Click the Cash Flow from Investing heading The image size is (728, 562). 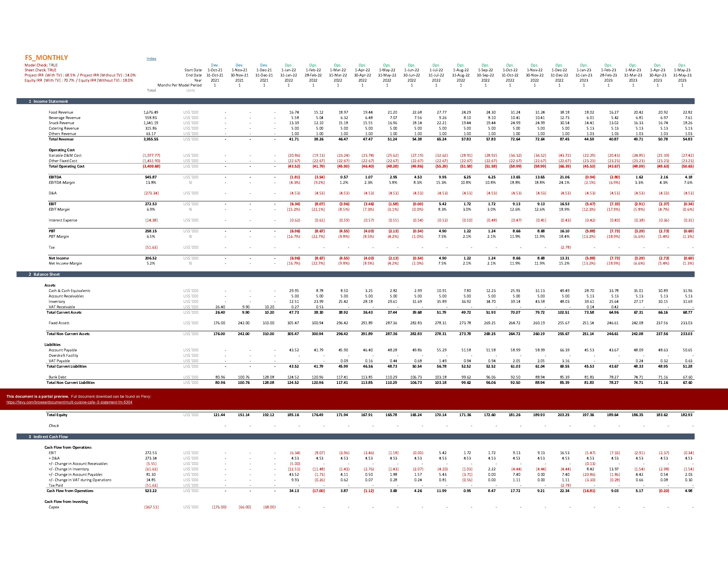(x=66, y=502)
